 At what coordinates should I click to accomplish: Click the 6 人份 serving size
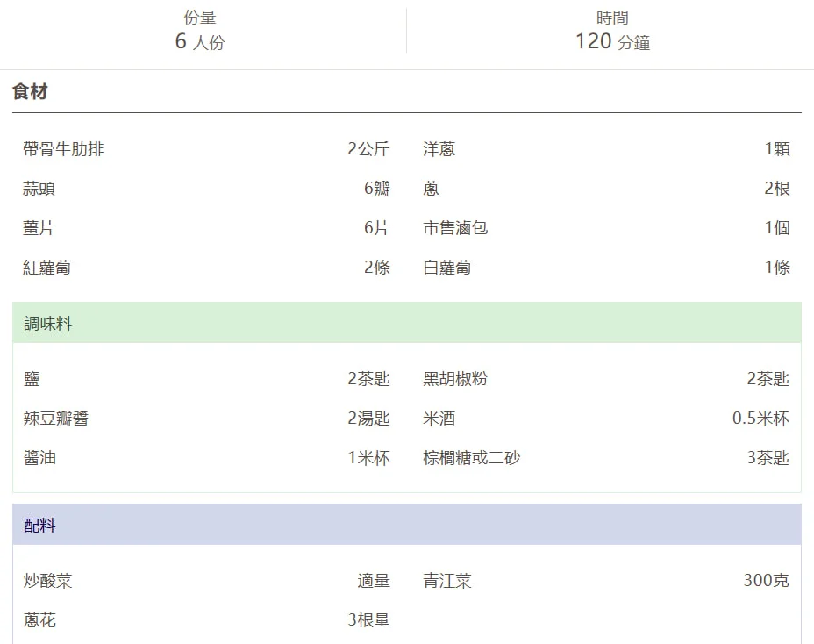[x=200, y=41]
